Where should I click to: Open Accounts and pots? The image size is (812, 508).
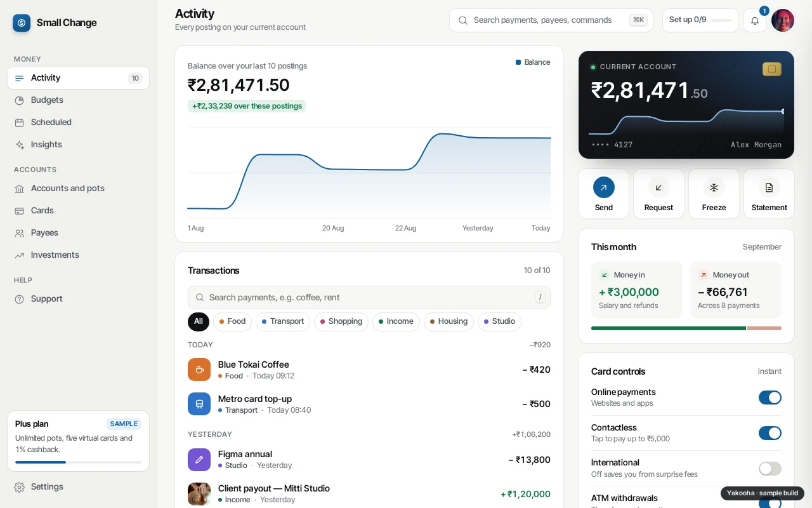[78, 189]
